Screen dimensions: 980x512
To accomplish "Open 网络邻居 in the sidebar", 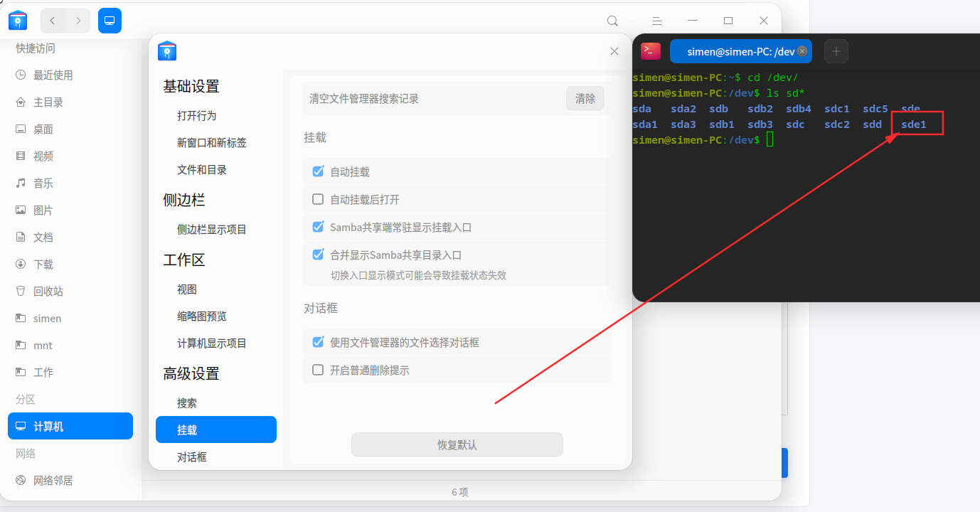I will click(x=70, y=481).
